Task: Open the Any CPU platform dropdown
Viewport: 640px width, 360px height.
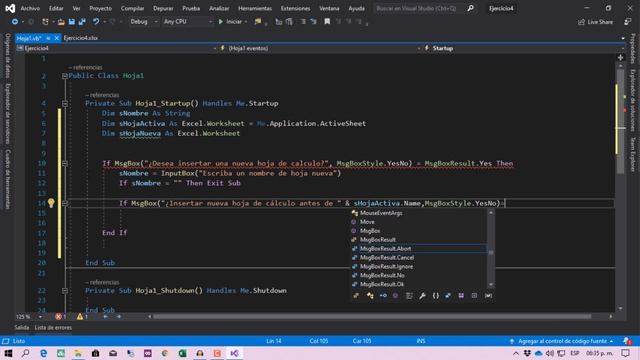Action: (188, 22)
